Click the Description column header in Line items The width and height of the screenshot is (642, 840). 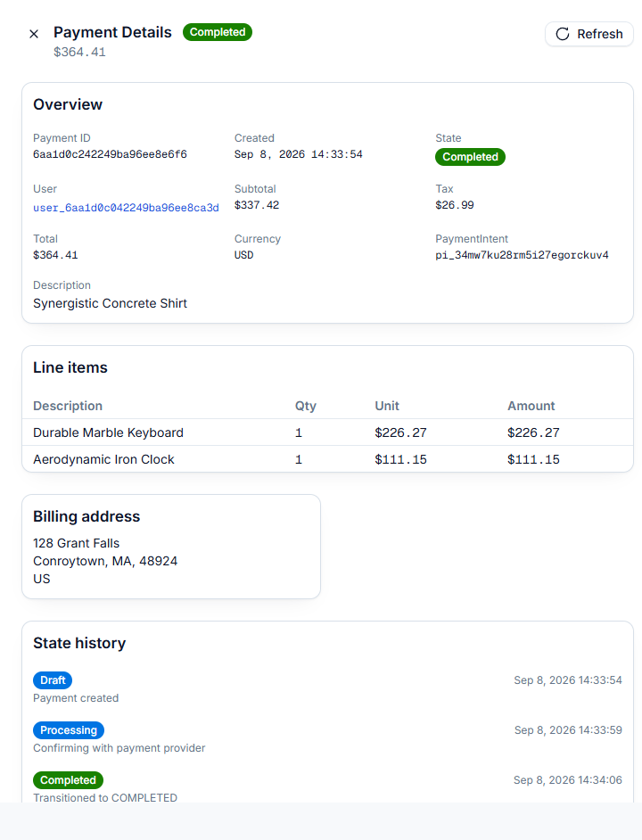pyautogui.click(x=68, y=406)
